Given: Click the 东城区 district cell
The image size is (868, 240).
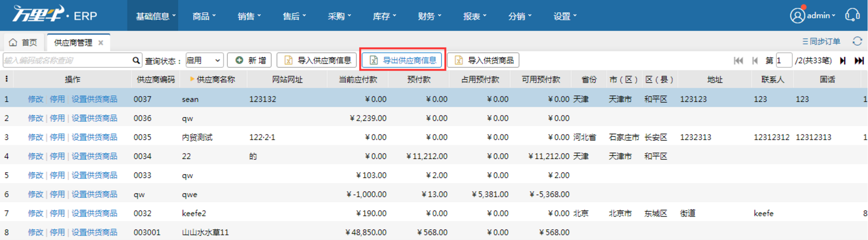Looking at the screenshot, I should pyautogui.click(x=656, y=213).
